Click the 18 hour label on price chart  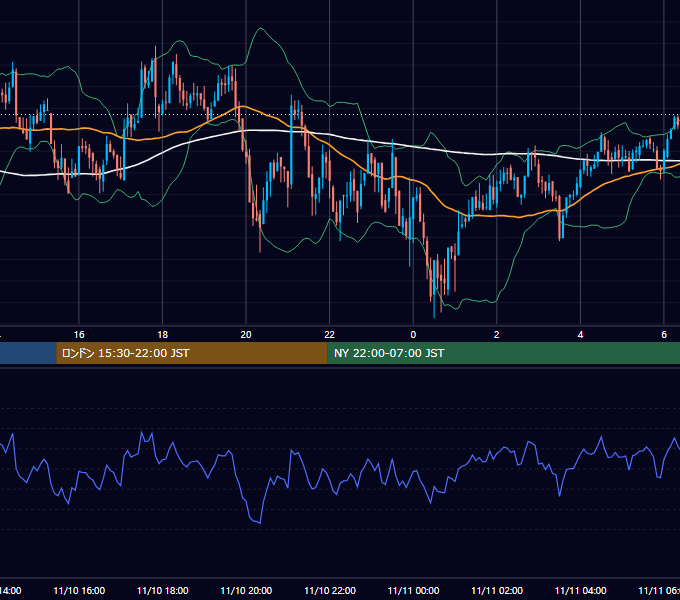pyautogui.click(x=163, y=335)
